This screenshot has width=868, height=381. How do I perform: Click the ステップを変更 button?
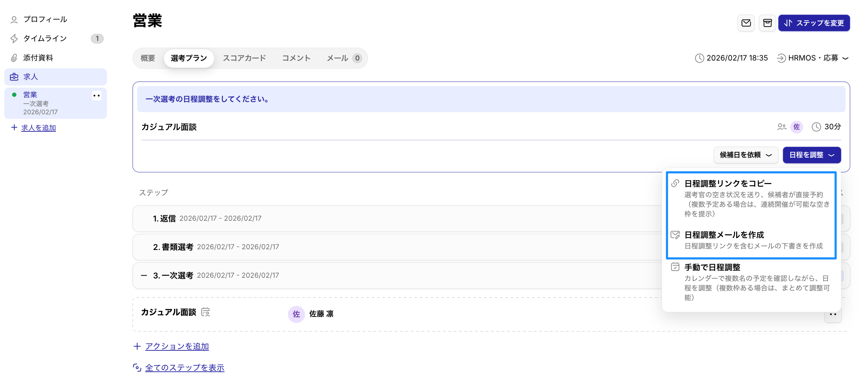point(813,23)
